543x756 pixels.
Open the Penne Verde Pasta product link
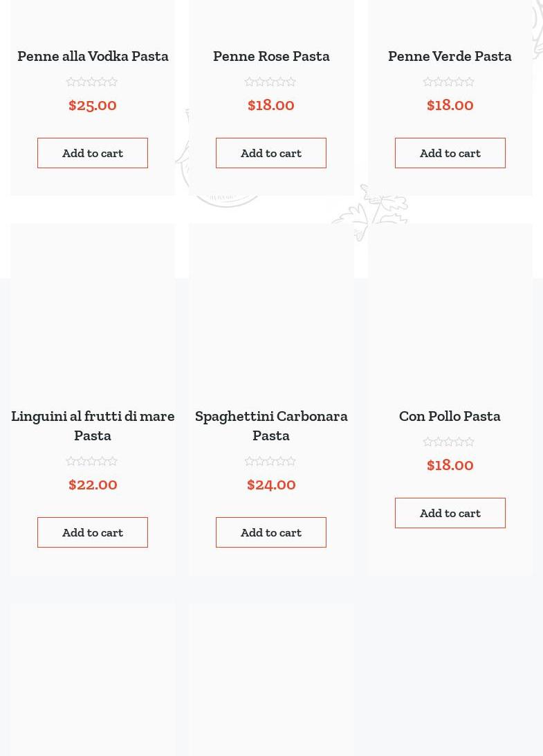450,56
